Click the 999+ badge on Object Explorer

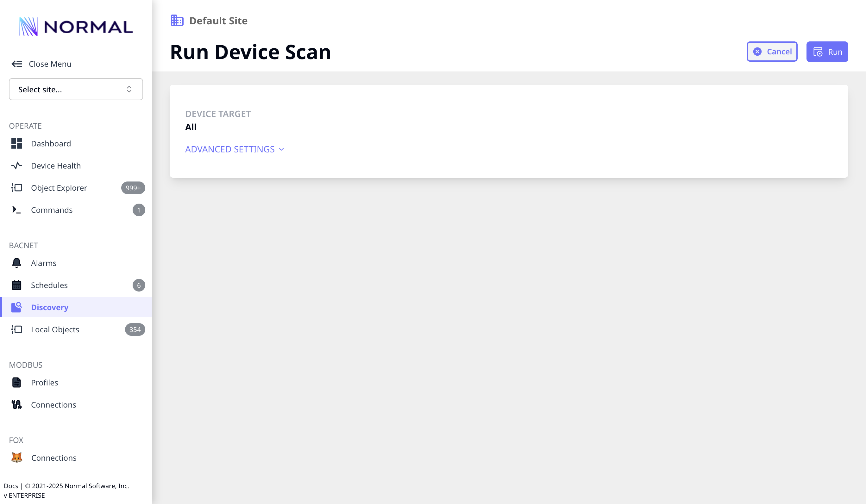pyautogui.click(x=133, y=188)
